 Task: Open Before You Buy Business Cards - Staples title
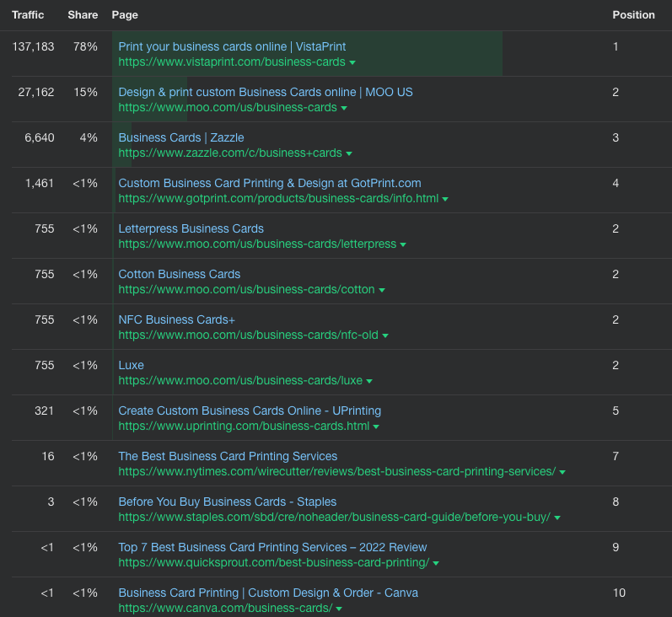[227, 502]
